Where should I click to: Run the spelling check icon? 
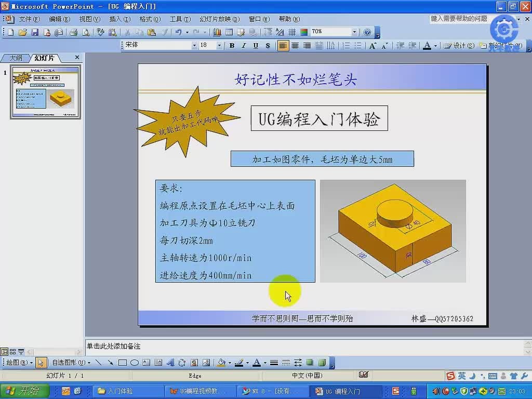pos(100,32)
